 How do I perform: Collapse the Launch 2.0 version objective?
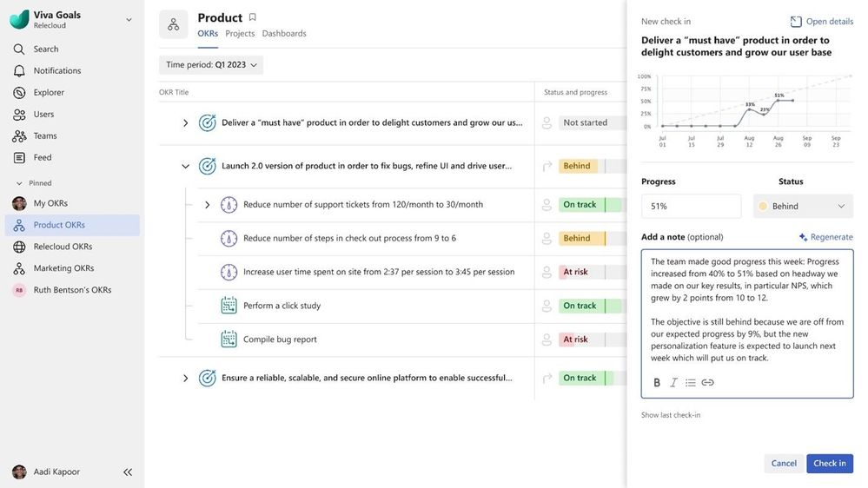(x=185, y=167)
